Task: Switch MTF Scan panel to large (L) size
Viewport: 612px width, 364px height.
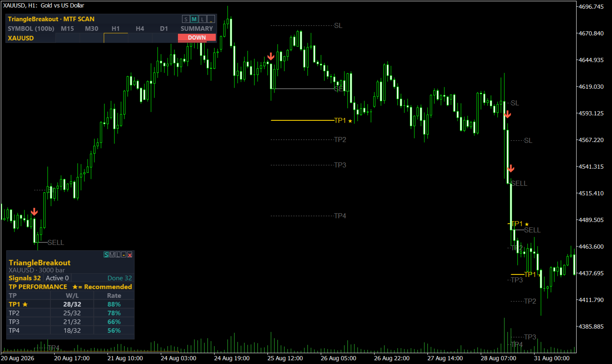Action: pyautogui.click(x=202, y=19)
